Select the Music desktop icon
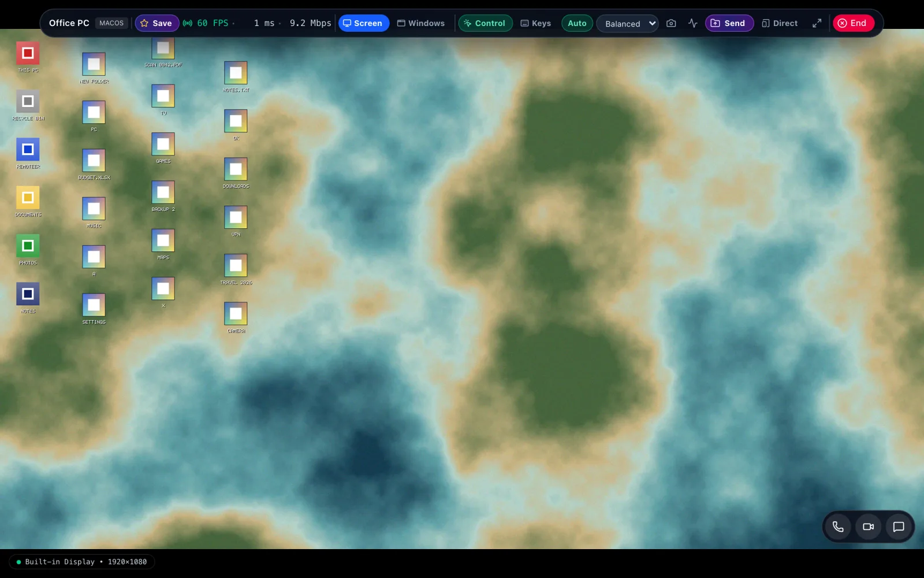924x578 pixels. tap(94, 212)
